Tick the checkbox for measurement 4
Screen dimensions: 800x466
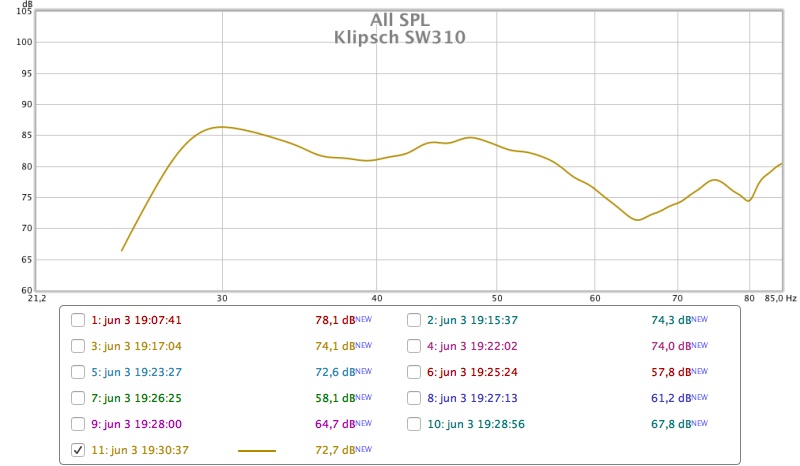(x=414, y=346)
